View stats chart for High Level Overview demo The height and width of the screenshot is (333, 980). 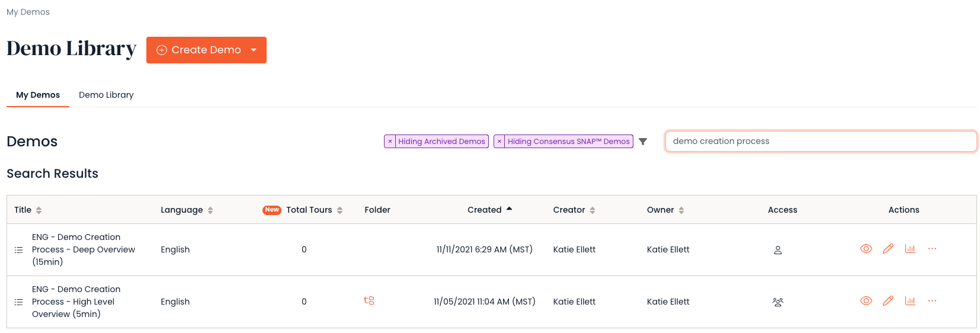tap(910, 301)
